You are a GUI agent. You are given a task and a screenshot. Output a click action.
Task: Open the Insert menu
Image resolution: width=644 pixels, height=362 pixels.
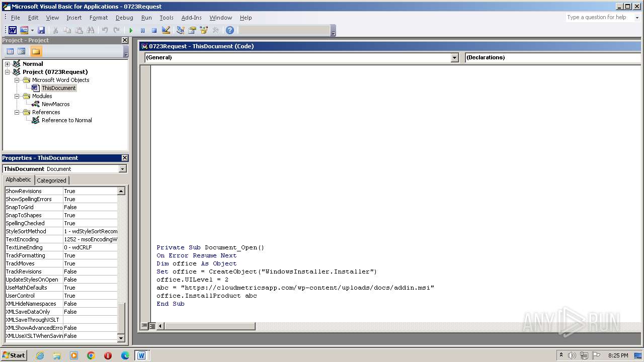(x=74, y=18)
